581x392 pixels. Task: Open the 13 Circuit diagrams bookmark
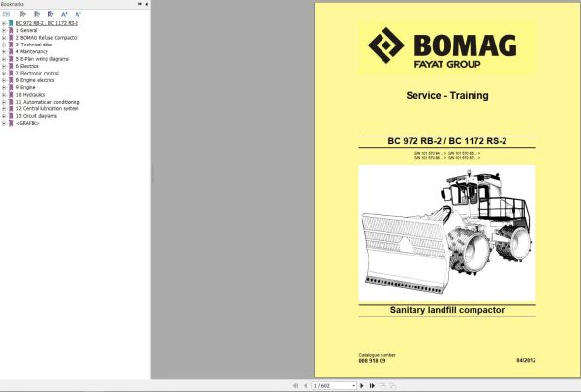(37, 116)
